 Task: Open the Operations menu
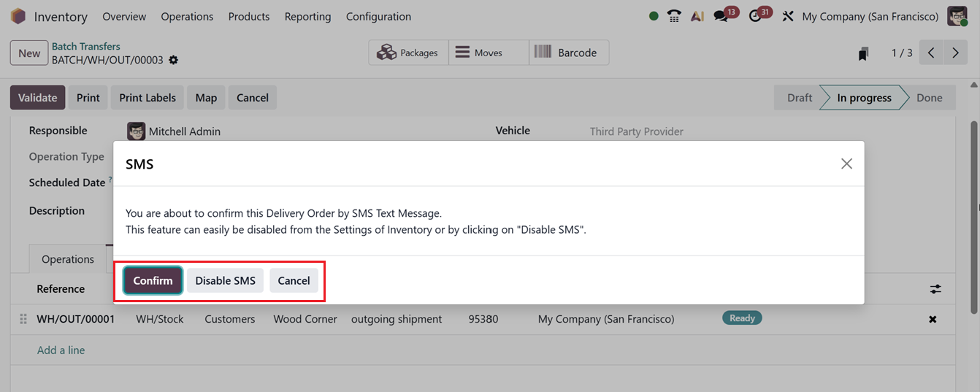tap(187, 16)
